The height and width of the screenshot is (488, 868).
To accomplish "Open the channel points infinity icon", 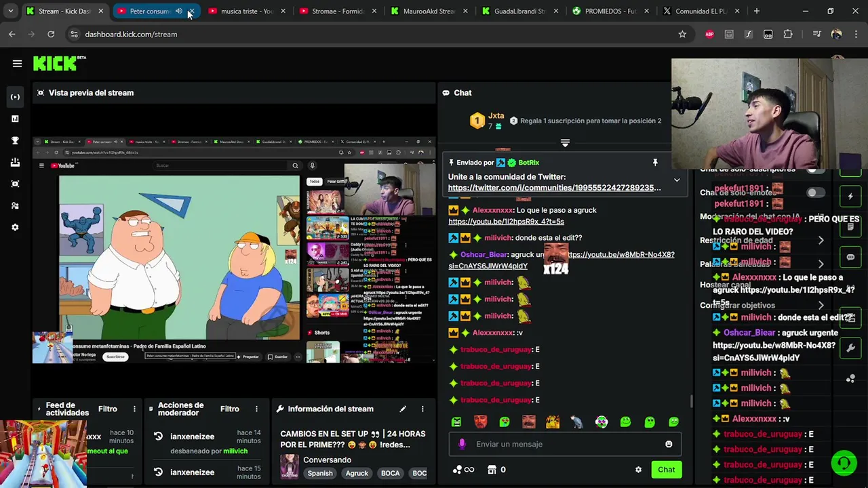I will [x=463, y=470].
